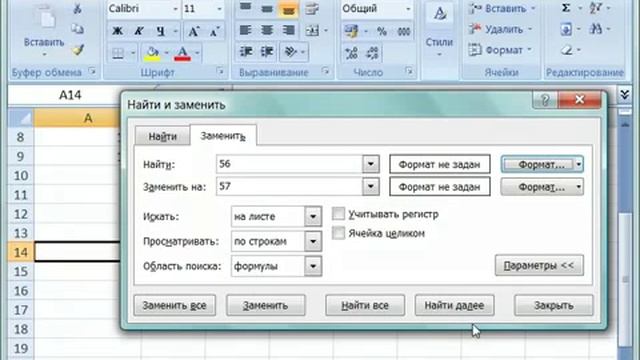Screen dimensions: 640x360
Task: Open the Удалить cells menu
Action: click(x=500, y=29)
